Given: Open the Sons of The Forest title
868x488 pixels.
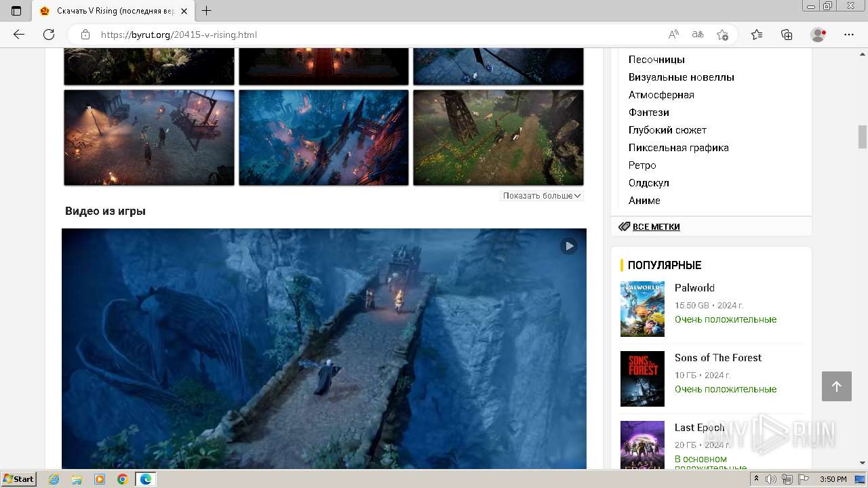Looking at the screenshot, I should point(718,358).
